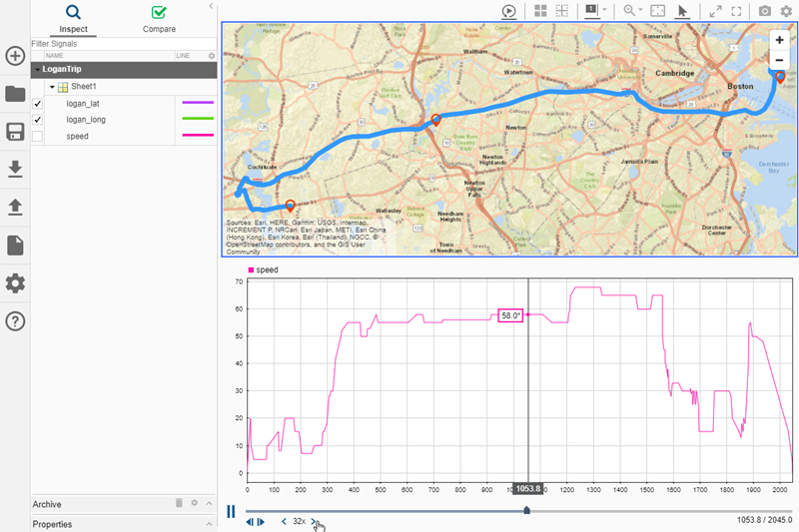Open the zoom mode dropdown arrow
The height and width of the screenshot is (532, 799).
(640, 10)
